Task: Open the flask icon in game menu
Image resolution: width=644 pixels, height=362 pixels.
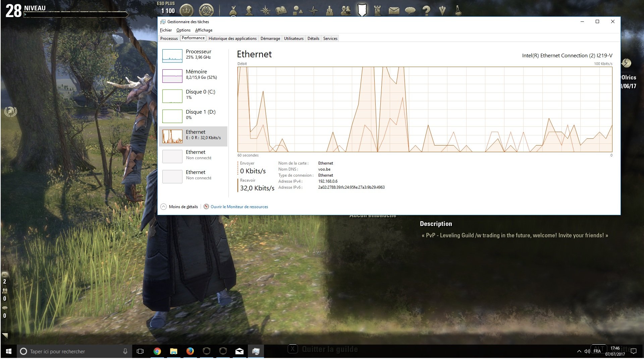Action: [x=458, y=11]
